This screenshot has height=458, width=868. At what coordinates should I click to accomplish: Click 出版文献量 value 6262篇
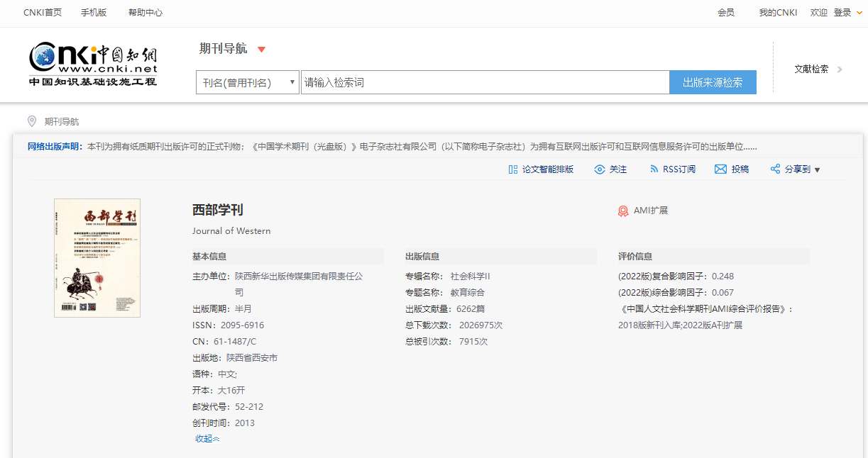point(471,309)
